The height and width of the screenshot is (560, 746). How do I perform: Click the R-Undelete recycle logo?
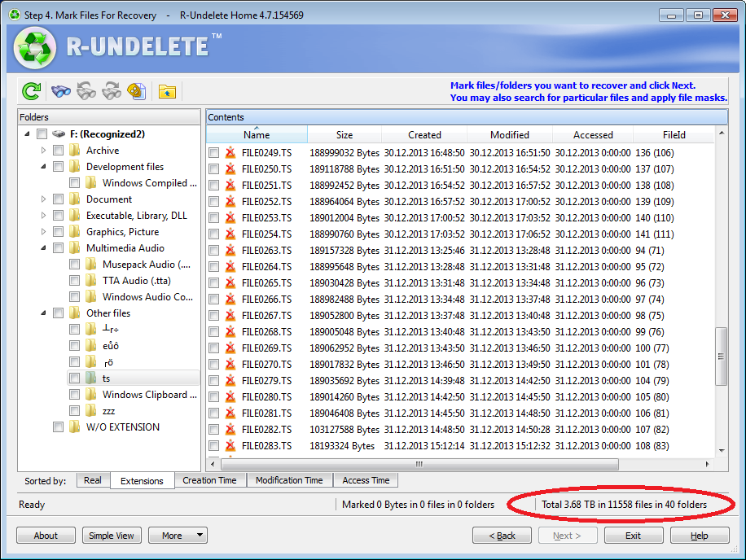pyautogui.click(x=35, y=48)
